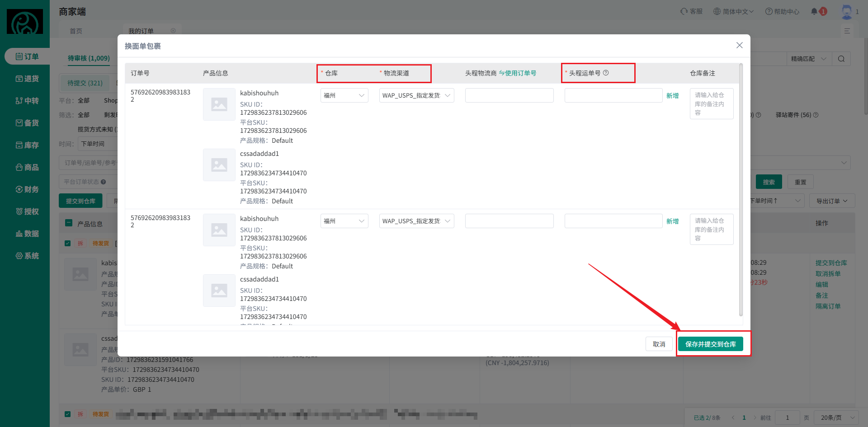The image size is (868, 427).
Task: Click the 头程运单号 help question icon
Action: coord(606,73)
